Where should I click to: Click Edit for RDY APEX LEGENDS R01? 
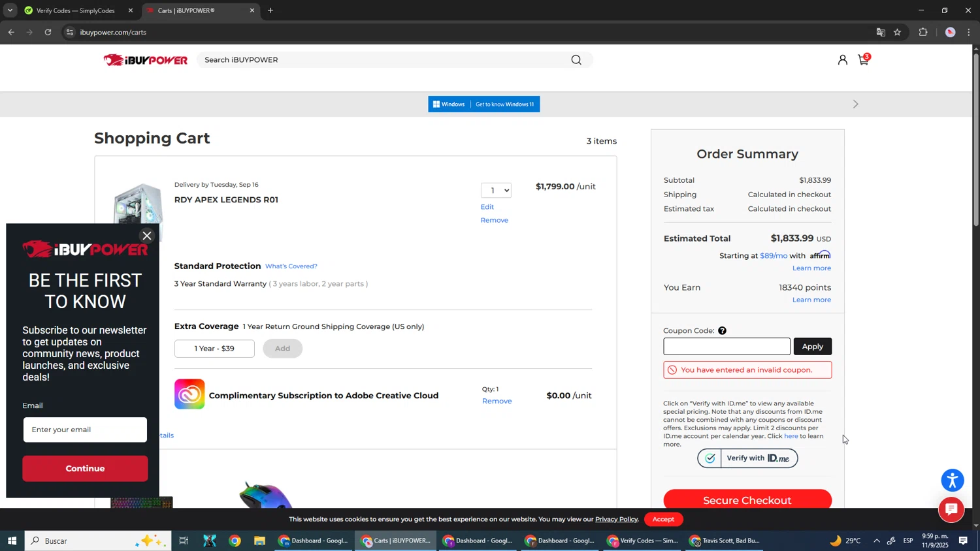pos(487,207)
